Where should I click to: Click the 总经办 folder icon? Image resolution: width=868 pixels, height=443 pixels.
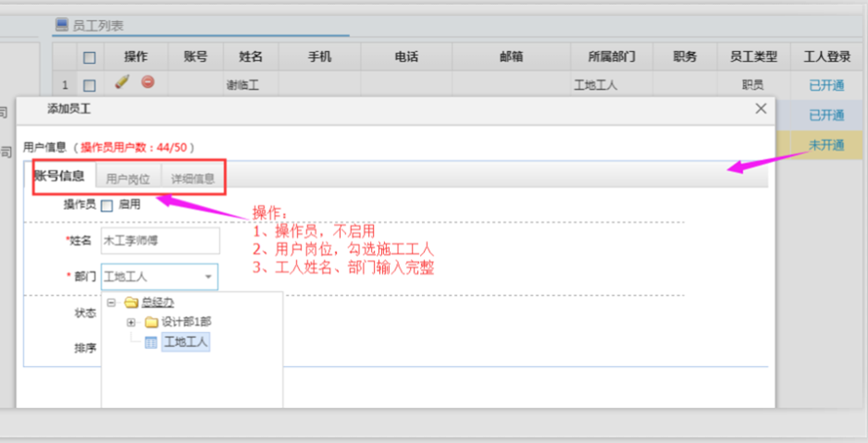coord(130,302)
